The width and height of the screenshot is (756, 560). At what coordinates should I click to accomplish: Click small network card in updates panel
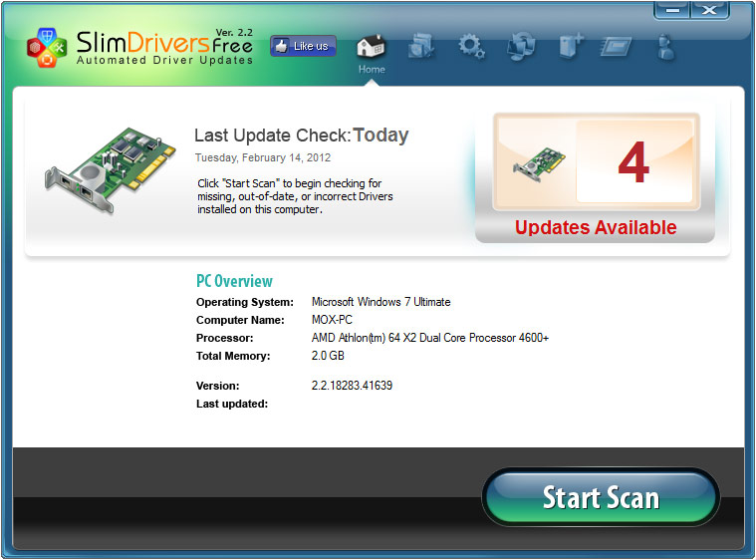(538, 164)
